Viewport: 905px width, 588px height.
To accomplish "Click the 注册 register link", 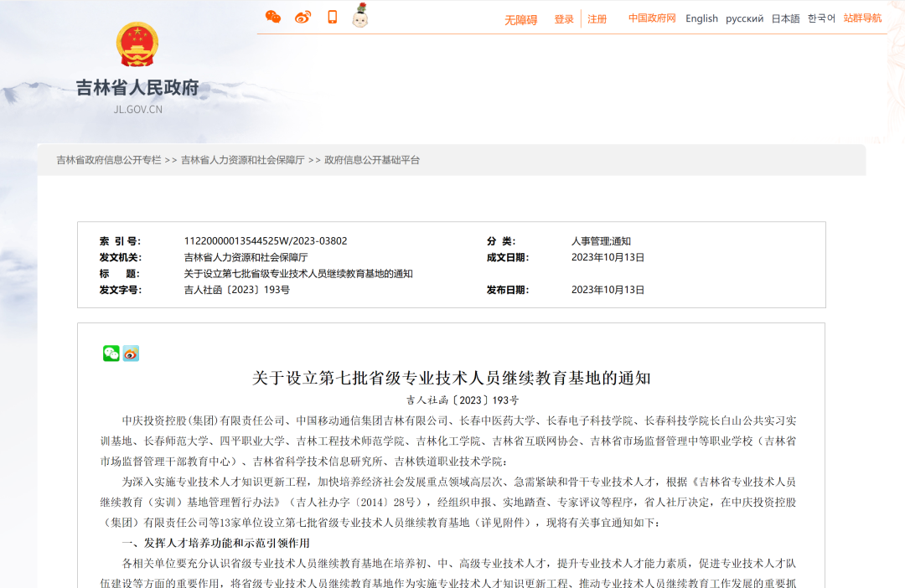I will (597, 19).
